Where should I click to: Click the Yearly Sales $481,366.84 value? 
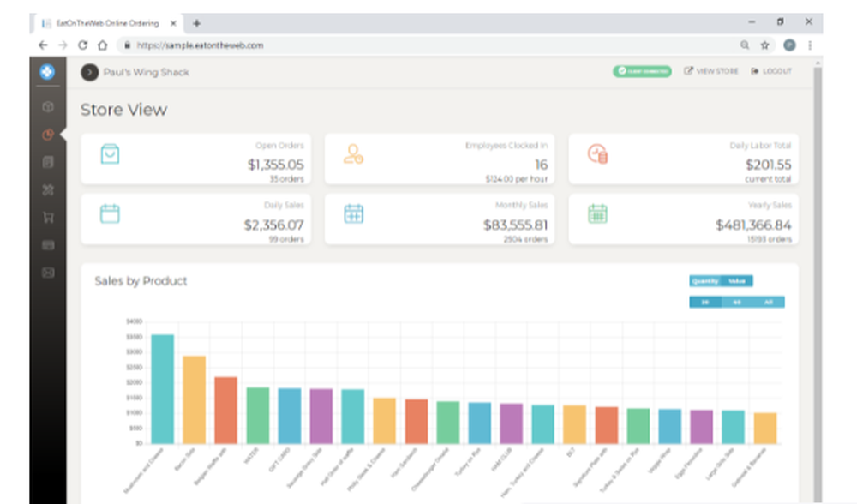(x=753, y=225)
